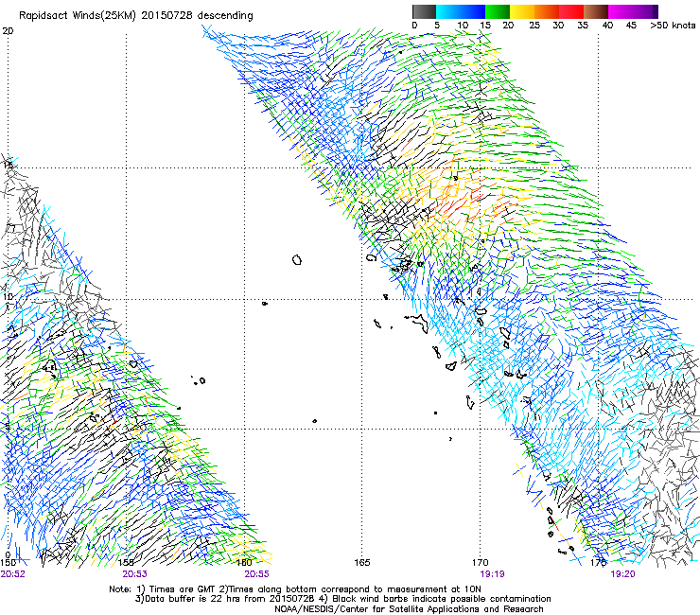Click the '>50 knots' legend label
Screen dimensions: 700x615
click(x=674, y=26)
